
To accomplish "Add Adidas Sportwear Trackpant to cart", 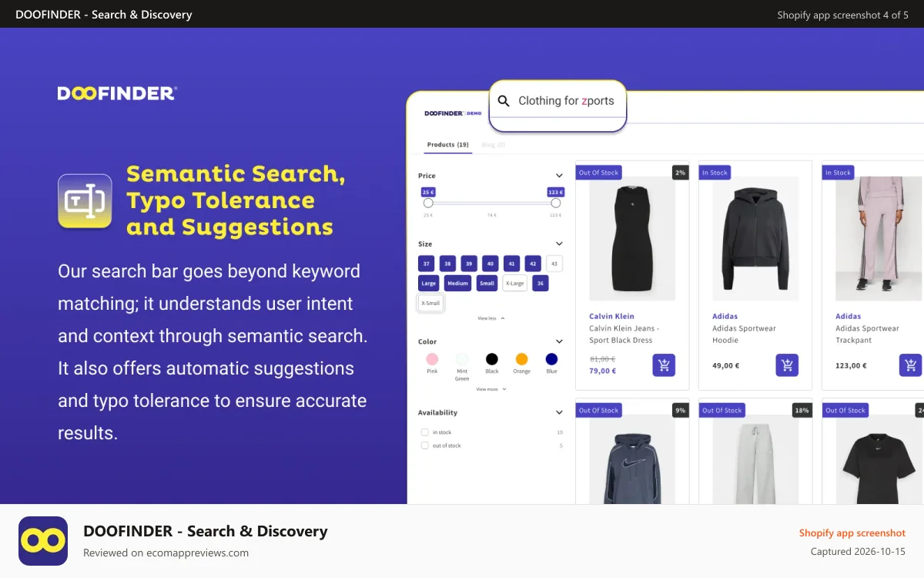I will pyautogui.click(x=910, y=365).
